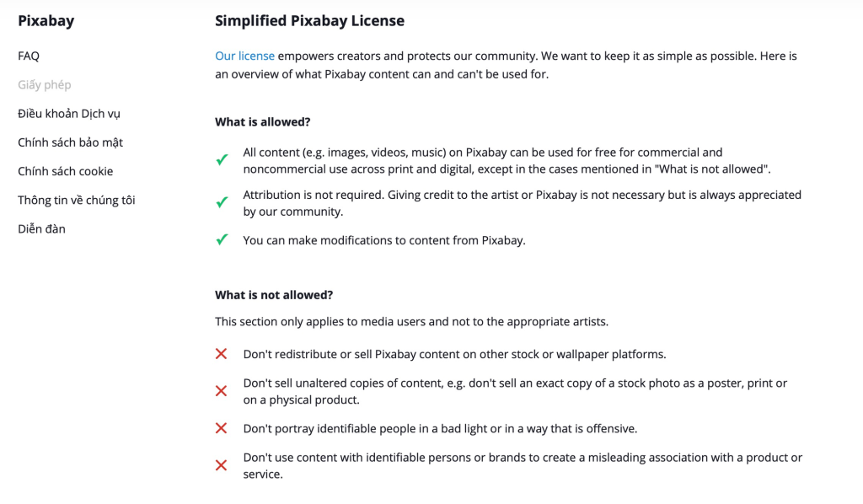Open "Thông tin về chúng tôi"
Image resolution: width=863 pixels, height=504 pixels.
coord(77,200)
